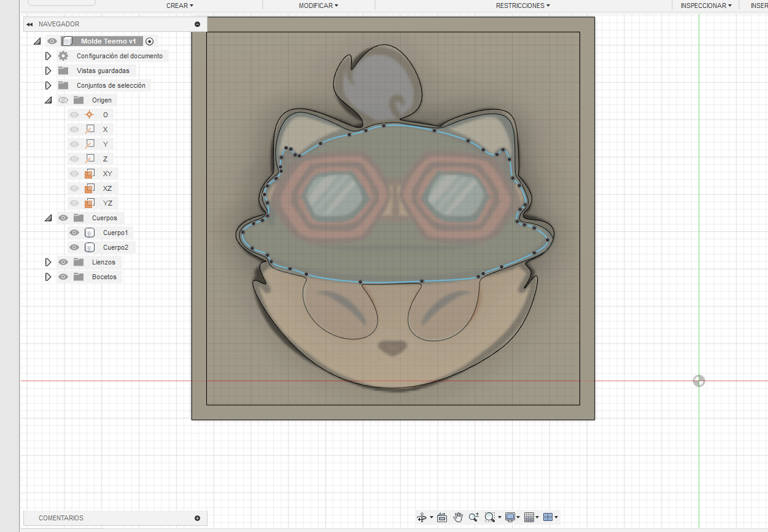Open the INSPECCIONAR menu
This screenshot has width=768, height=532.
pyautogui.click(x=706, y=6)
